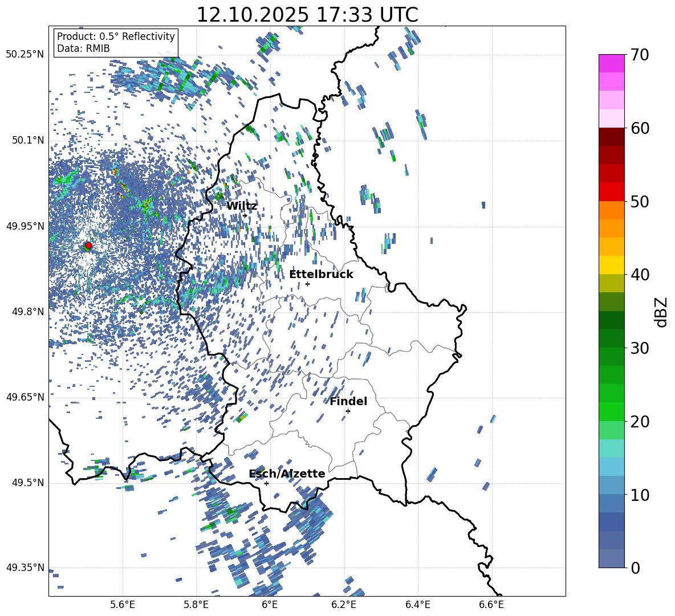Click the Ettelbruck station cross marker
675x616 pixels.
pyautogui.click(x=307, y=284)
